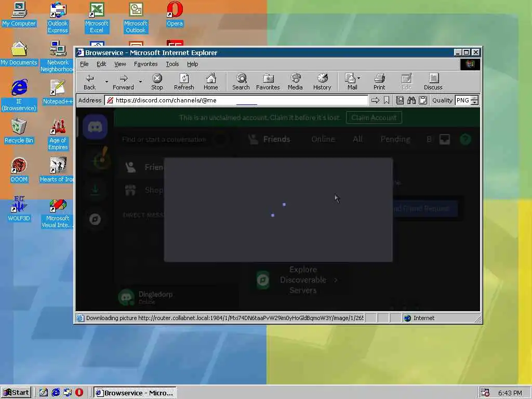
Task: Reload the page with the Refresh icon
Action: click(x=184, y=78)
